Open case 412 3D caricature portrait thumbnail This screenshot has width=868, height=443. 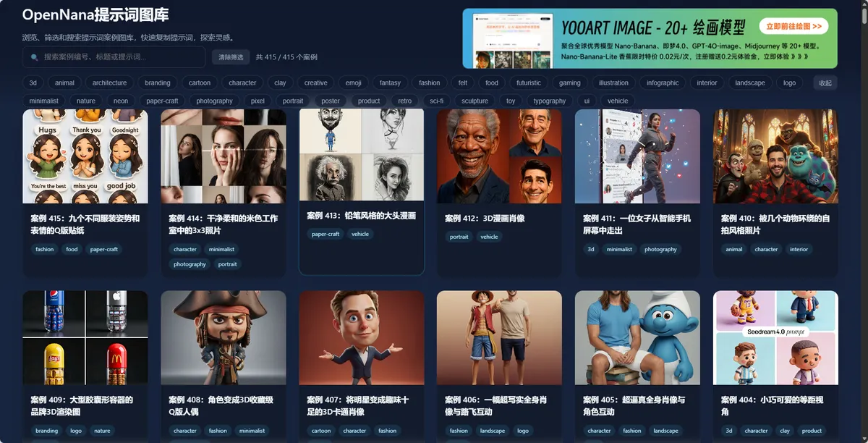pyautogui.click(x=499, y=156)
